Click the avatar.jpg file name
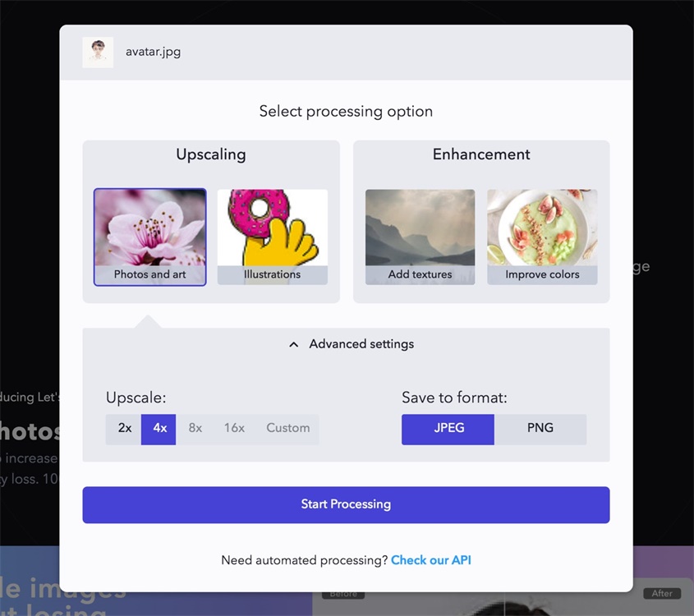The width and height of the screenshot is (694, 616). pyautogui.click(x=153, y=53)
